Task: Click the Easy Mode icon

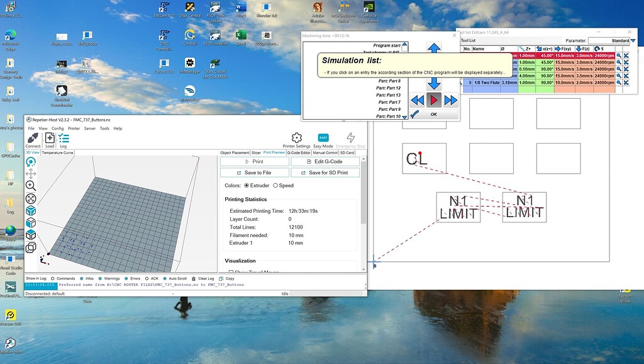Action: click(x=323, y=138)
